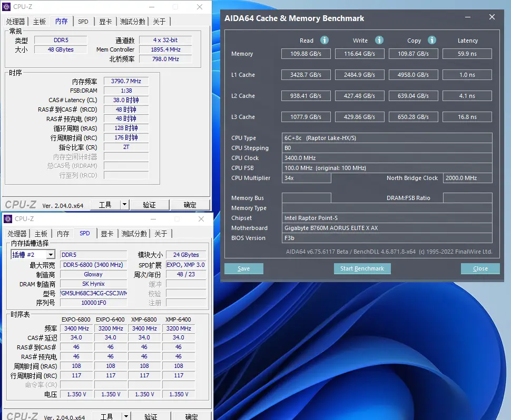
Task: Click EXPO-6800 column header in 时序表
Action: (x=76, y=319)
